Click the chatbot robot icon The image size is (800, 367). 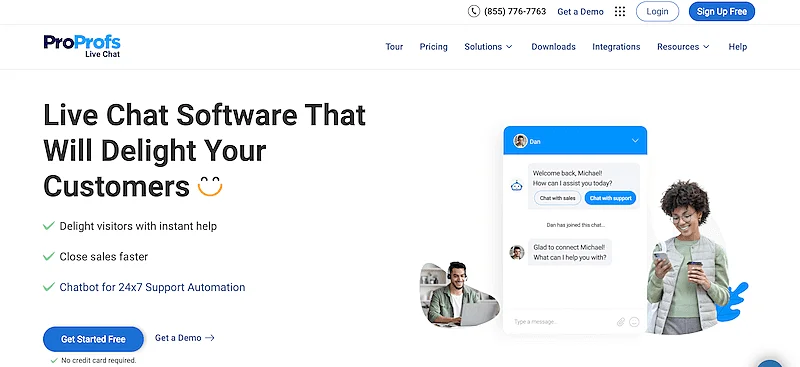[516, 186]
